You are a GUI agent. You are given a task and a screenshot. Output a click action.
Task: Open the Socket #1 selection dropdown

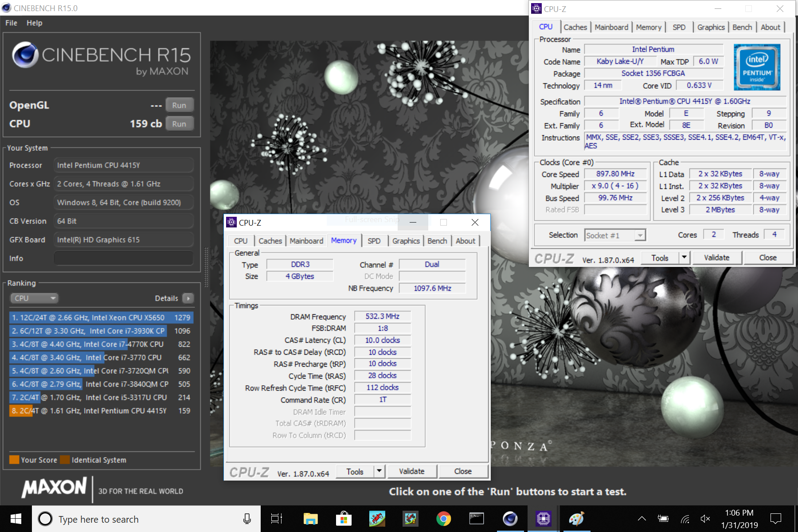point(615,235)
